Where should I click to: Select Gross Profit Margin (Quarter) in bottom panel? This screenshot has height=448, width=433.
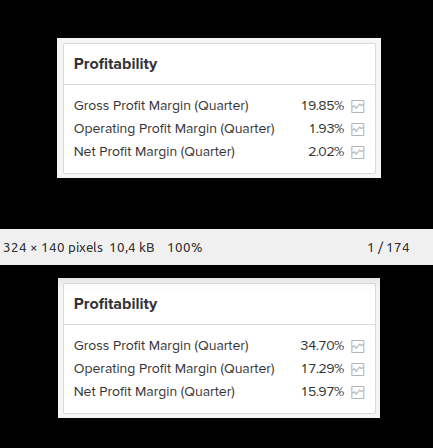(x=161, y=346)
